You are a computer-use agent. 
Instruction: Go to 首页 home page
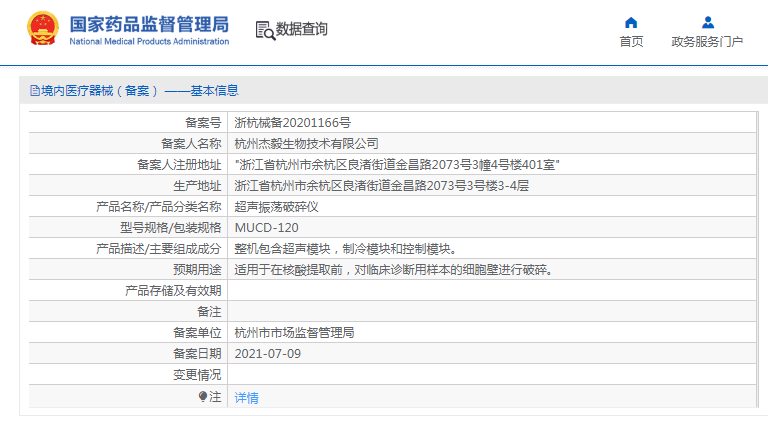pyautogui.click(x=631, y=42)
